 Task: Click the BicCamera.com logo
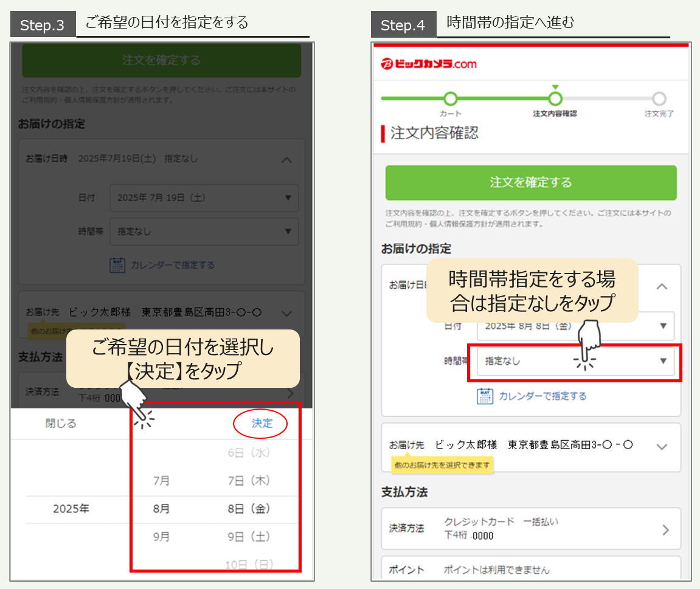point(429,64)
